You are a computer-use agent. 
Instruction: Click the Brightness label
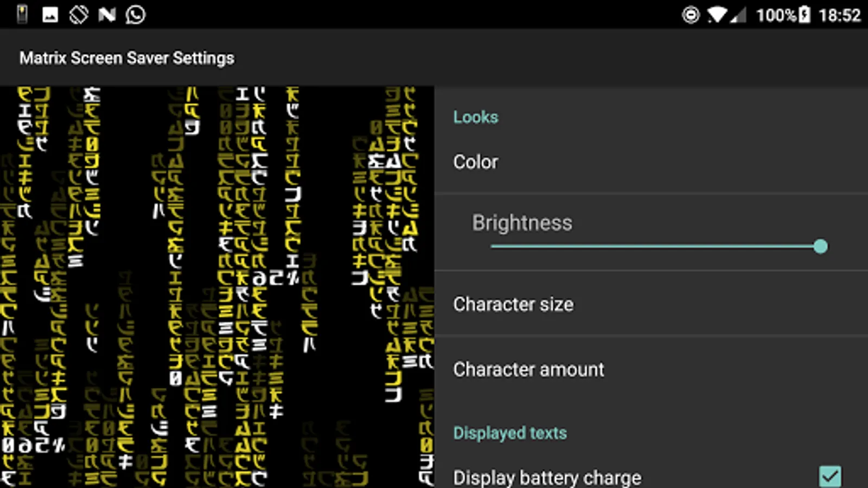click(522, 223)
